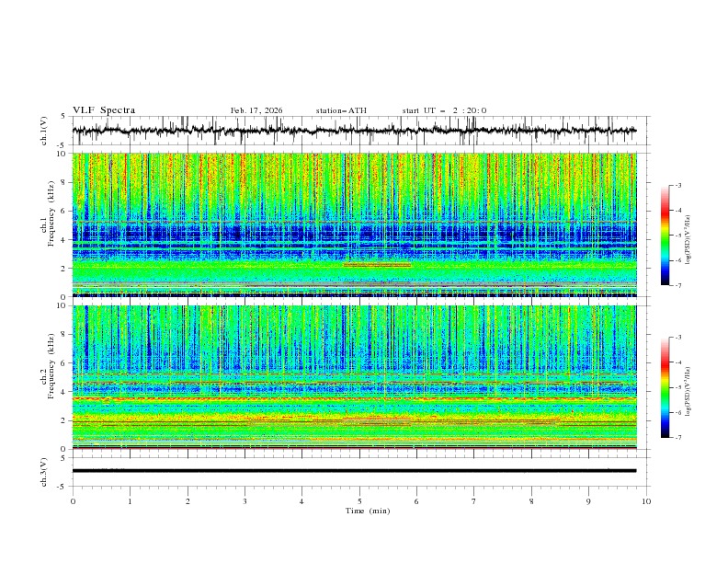
Task: Click the "ch.1(V)" waveform axis label
Action: pos(44,131)
